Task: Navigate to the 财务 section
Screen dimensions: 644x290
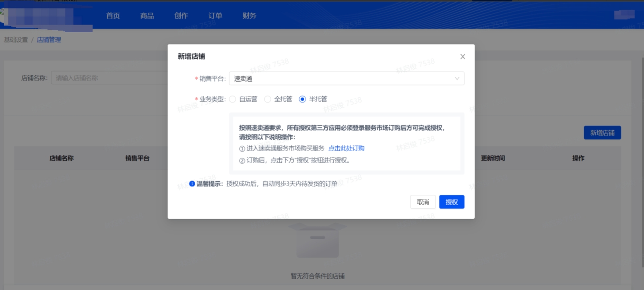Action: (249, 16)
